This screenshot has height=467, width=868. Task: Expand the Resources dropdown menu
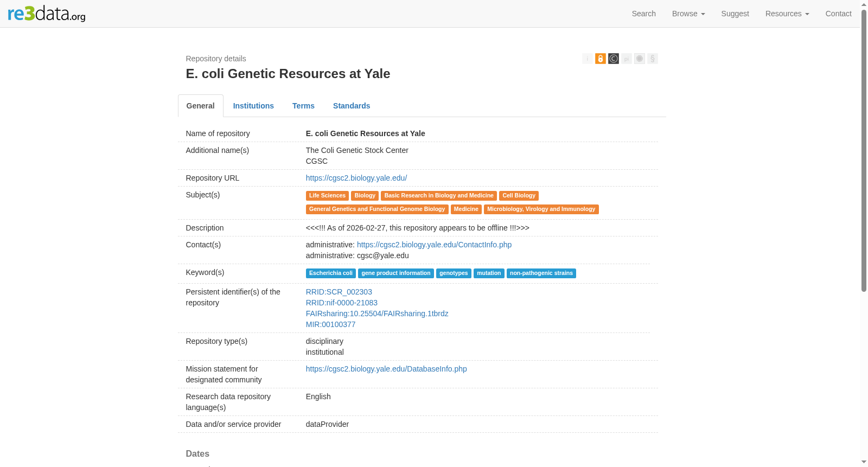click(787, 14)
